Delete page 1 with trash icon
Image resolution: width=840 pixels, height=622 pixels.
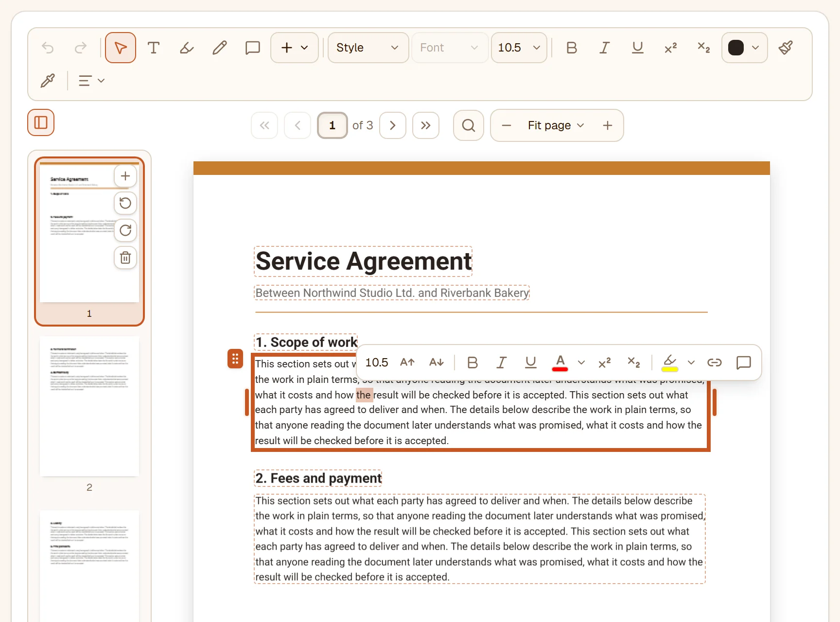point(125,258)
